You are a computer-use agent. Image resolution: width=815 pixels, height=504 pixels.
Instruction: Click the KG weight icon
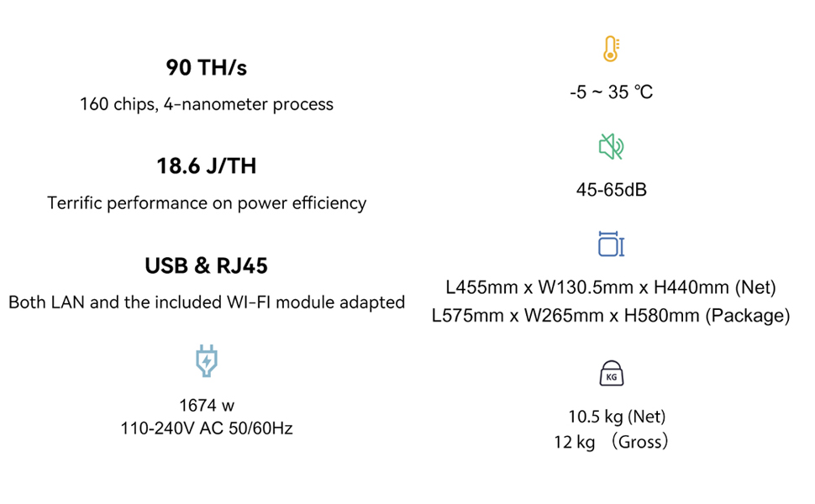point(611,375)
